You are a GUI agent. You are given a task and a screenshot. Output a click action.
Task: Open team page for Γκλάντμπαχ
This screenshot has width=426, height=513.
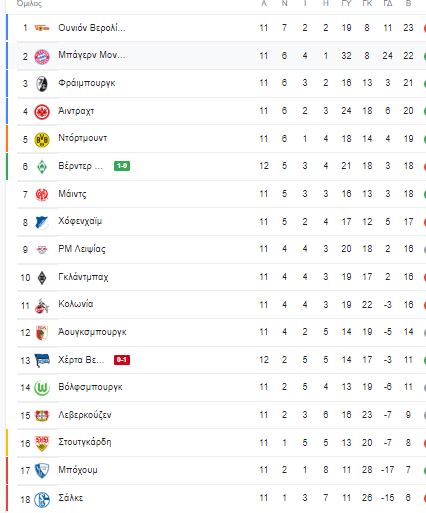(x=83, y=277)
